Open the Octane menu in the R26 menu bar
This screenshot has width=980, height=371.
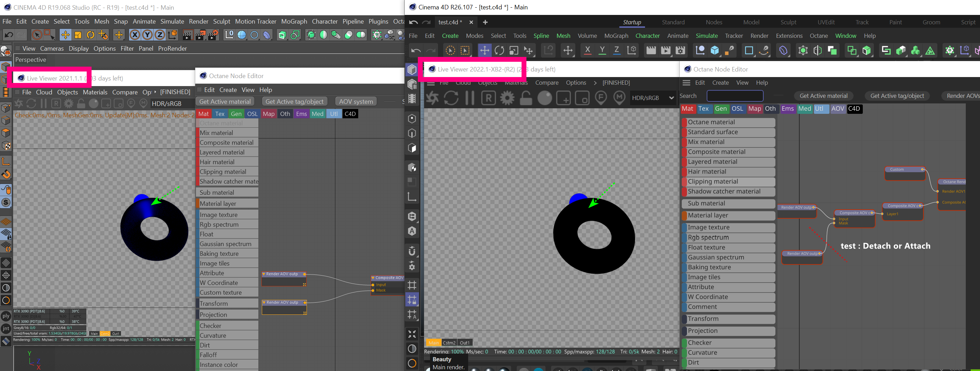818,36
